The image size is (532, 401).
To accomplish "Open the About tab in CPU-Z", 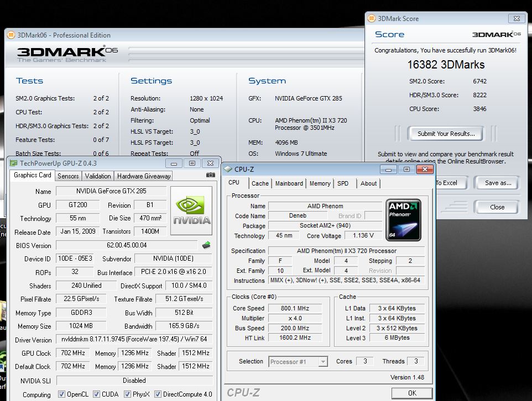I will point(368,183).
